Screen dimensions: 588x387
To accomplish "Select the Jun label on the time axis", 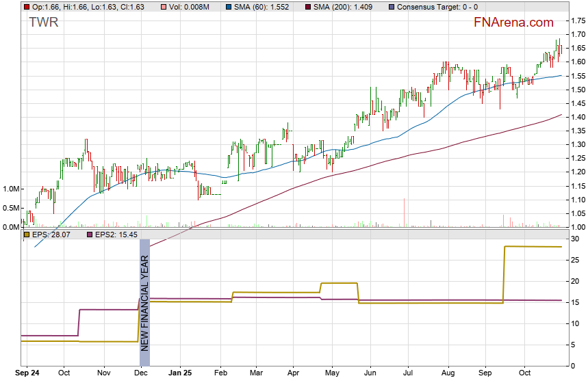I will click(370, 373).
